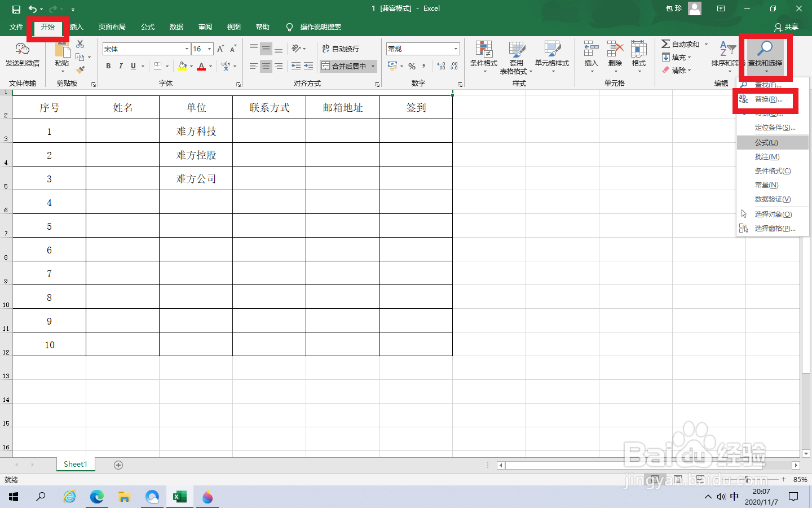The image size is (812, 508).
Task: Expand the Paste (粘贴) dropdown
Action: (62, 71)
